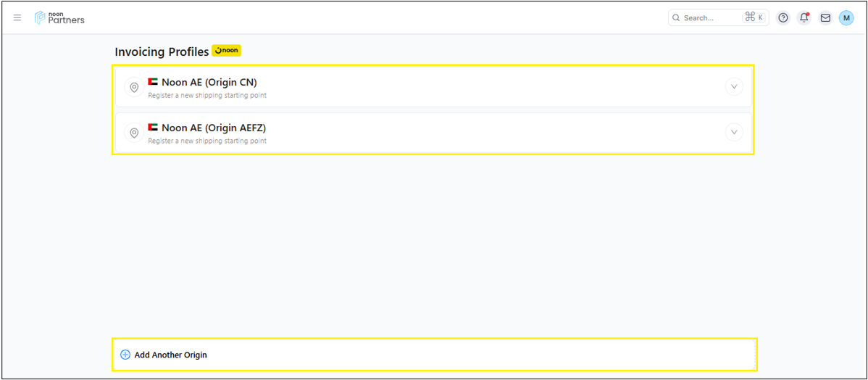
Task: Click the UAE flag on Origin AEFZ
Action: 153,128
